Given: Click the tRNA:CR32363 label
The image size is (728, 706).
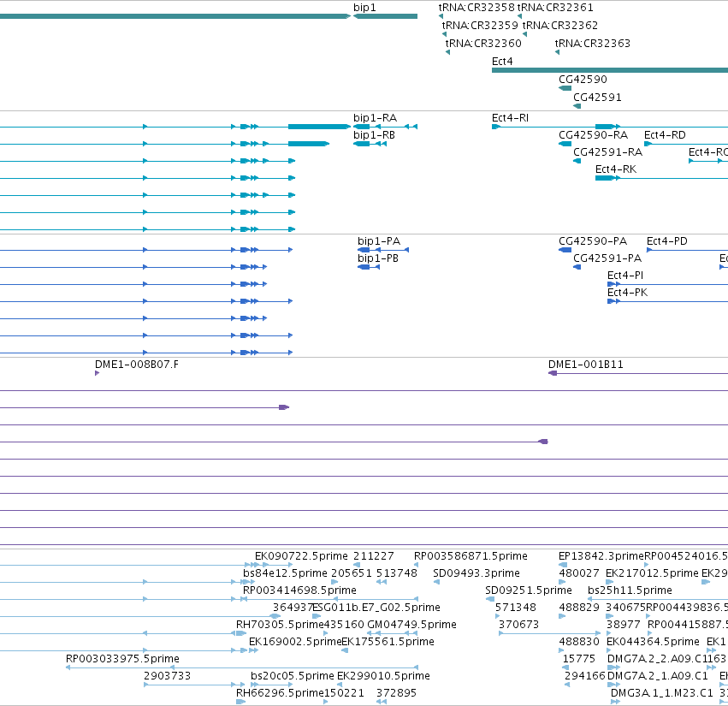Looking at the screenshot, I should [593, 43].
